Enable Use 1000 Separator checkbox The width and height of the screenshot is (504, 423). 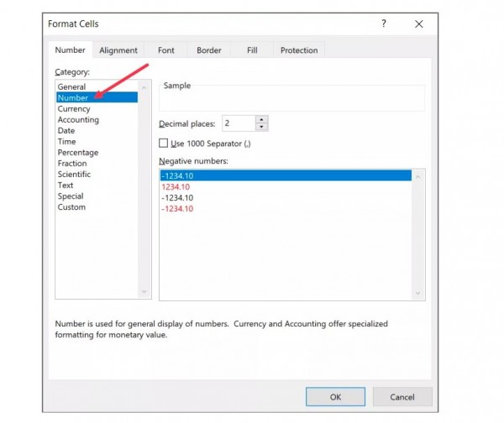click(163, 143)
